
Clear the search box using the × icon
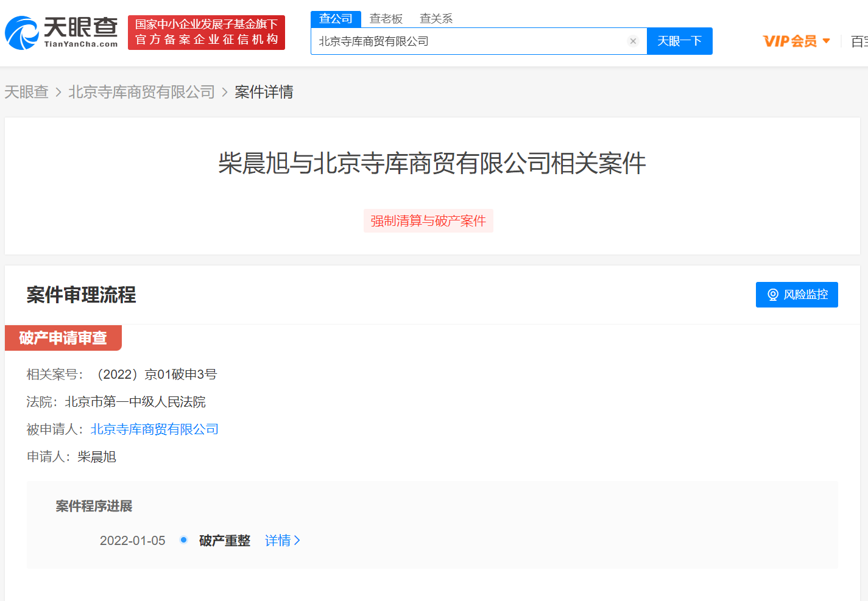point(633,41)
